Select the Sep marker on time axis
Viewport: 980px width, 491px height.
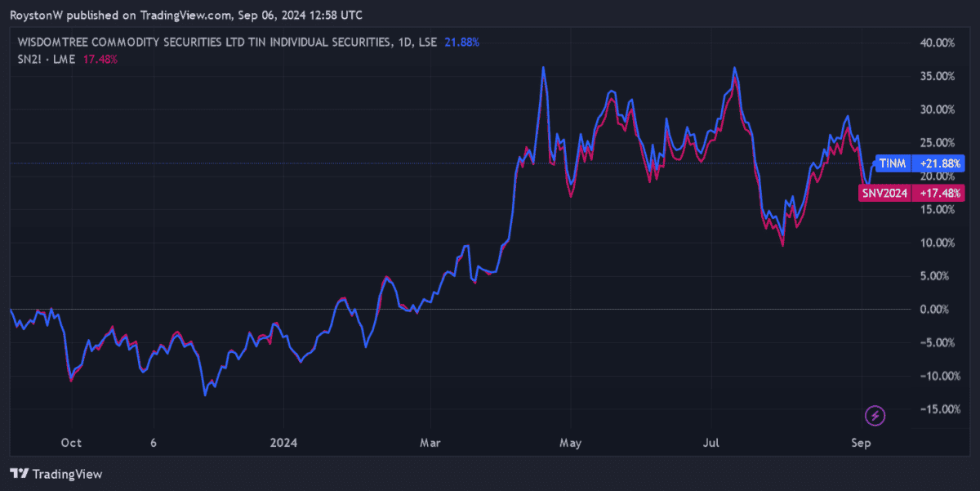click(x=862, y=443)
